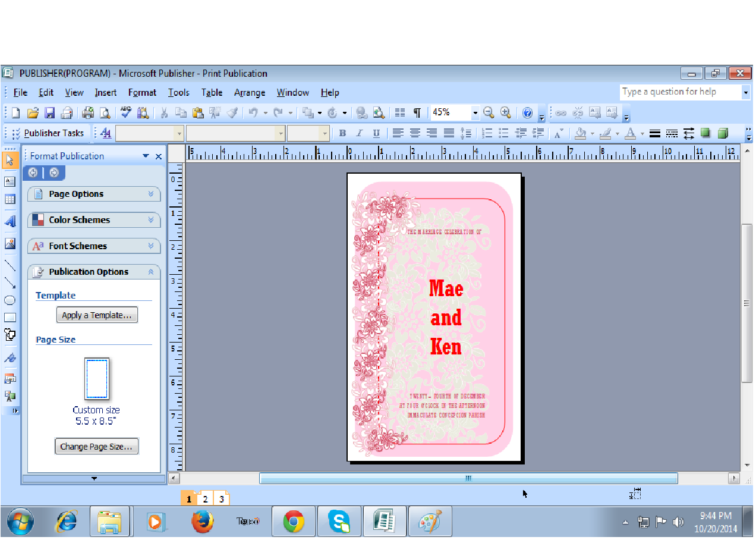Insert a hyperlink
The width and height of the screenshot is (756, 540).
click(361, 113)
